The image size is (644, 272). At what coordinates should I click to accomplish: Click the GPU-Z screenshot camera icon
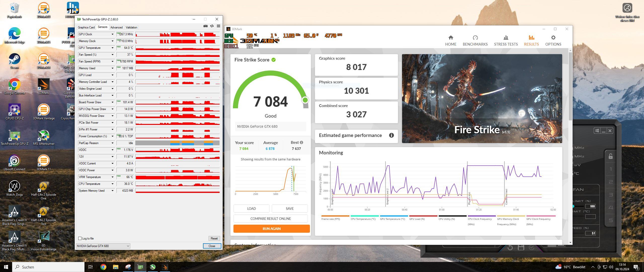pyautogui.click(x=206, y=26)
